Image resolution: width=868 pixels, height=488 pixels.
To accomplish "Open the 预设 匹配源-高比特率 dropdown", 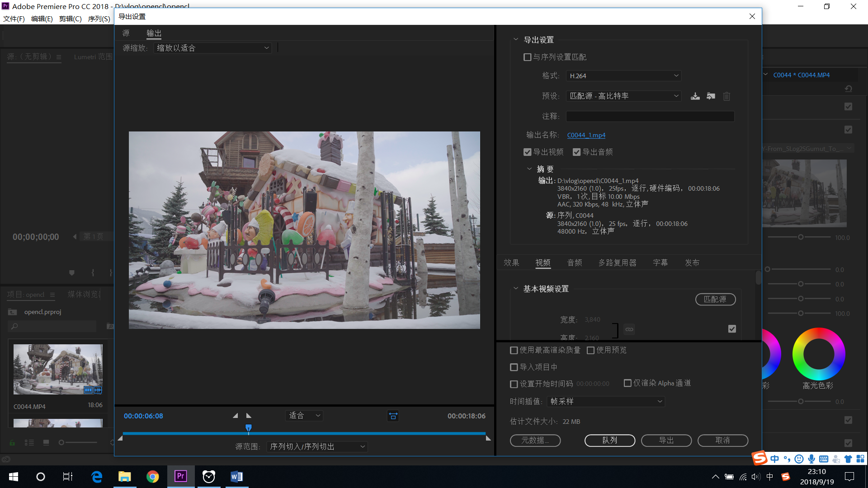I will tap(624, 96).
